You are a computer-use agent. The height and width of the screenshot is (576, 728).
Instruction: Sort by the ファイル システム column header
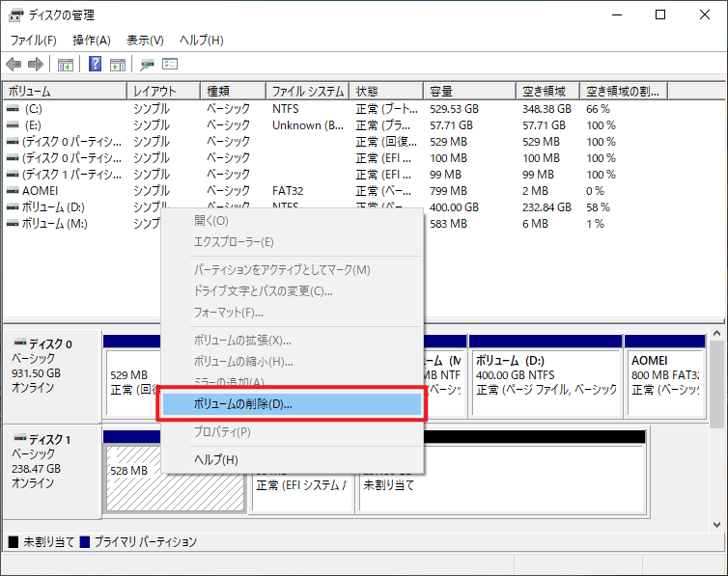(307, 91)
